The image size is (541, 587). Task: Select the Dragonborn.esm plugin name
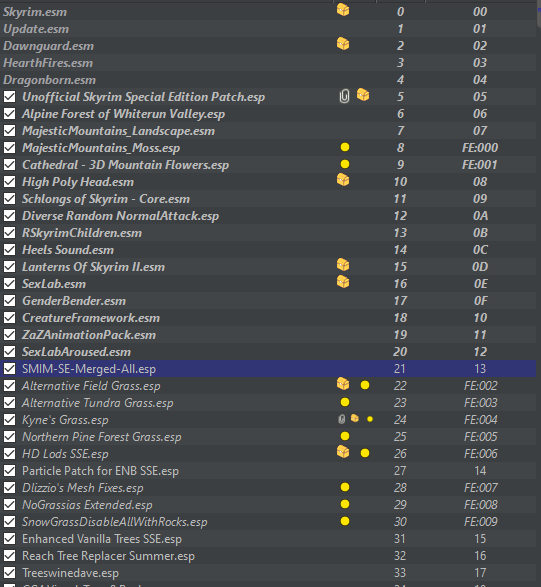point(49,80)
